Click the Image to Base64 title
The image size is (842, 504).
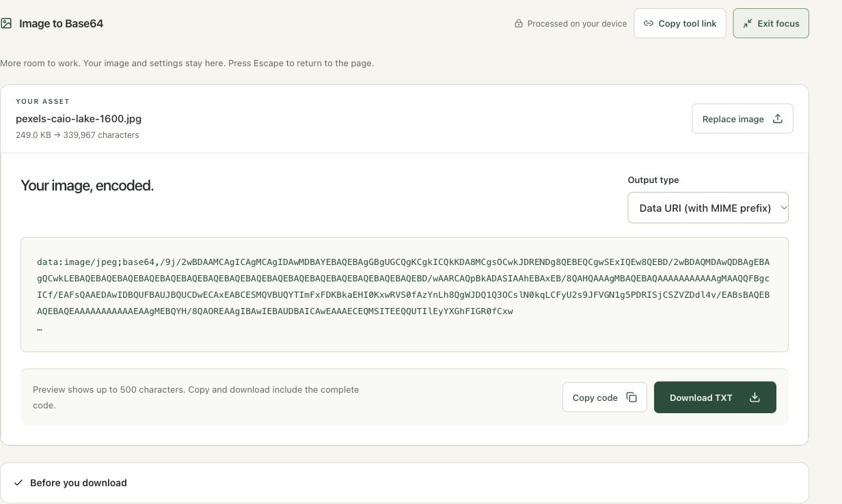(61, 23)
